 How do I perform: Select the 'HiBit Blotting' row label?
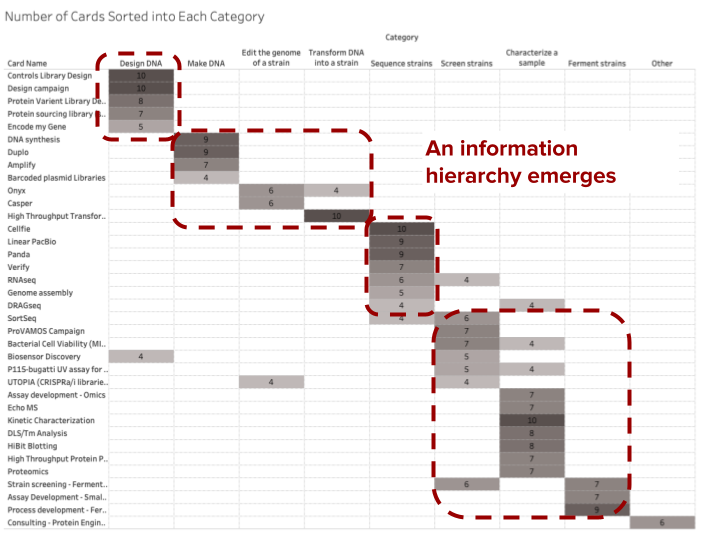(32, 446)
